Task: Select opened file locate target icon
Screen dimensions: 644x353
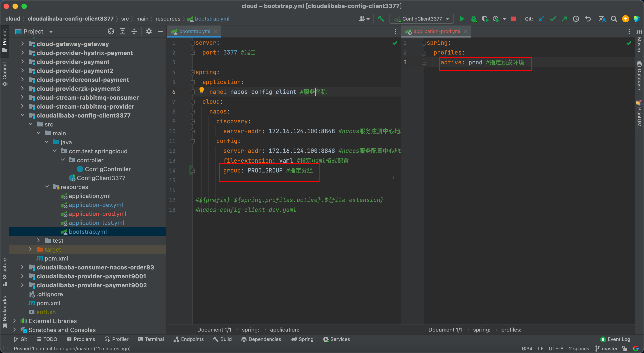Action: pyautogui.click(x=111, y=31)
